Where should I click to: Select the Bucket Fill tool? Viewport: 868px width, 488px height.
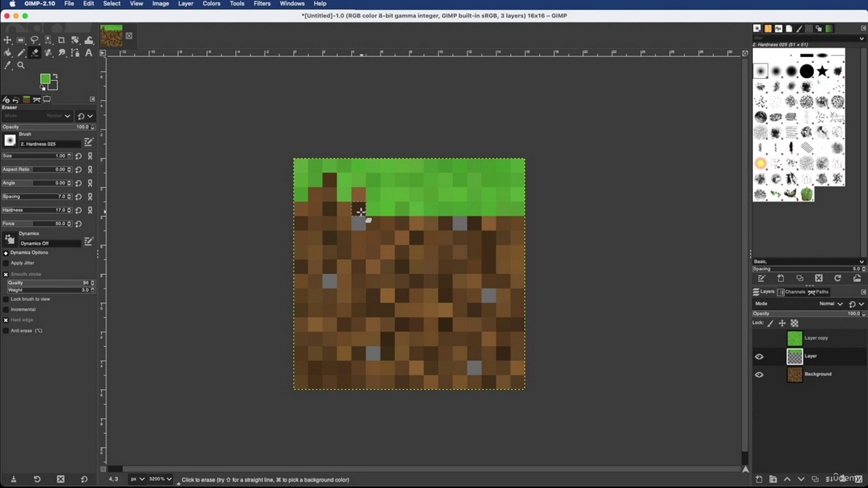[x=7, y=53]
